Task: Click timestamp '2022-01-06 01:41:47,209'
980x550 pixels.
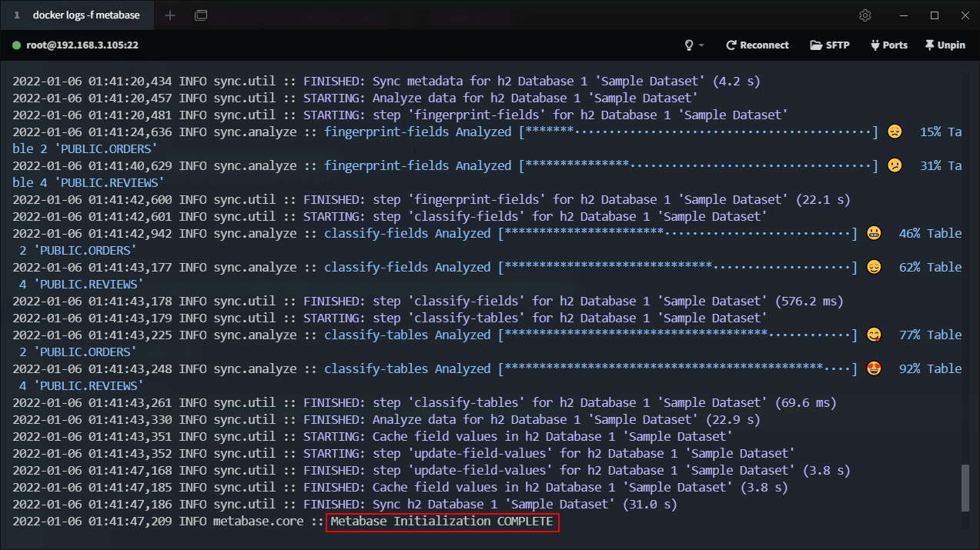Action: (92, 522)
